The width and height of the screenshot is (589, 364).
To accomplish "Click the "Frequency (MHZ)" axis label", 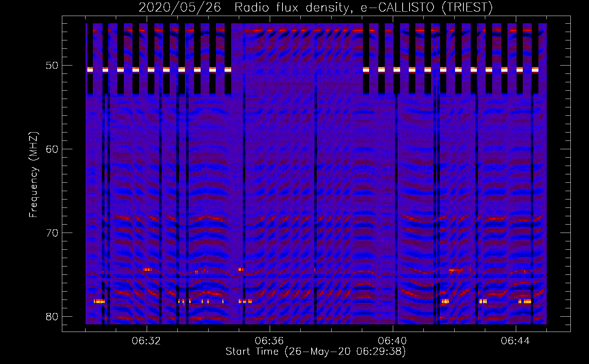I will (33, 175).
